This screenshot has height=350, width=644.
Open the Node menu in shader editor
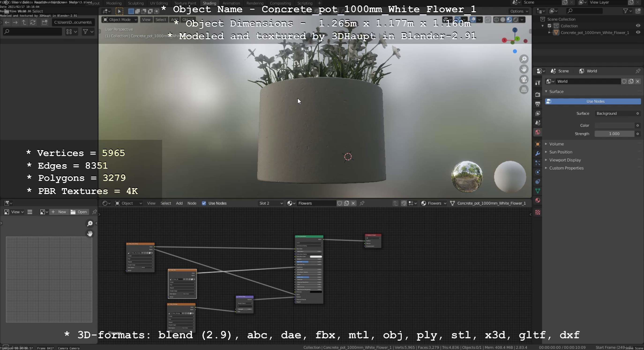(192, 203)
